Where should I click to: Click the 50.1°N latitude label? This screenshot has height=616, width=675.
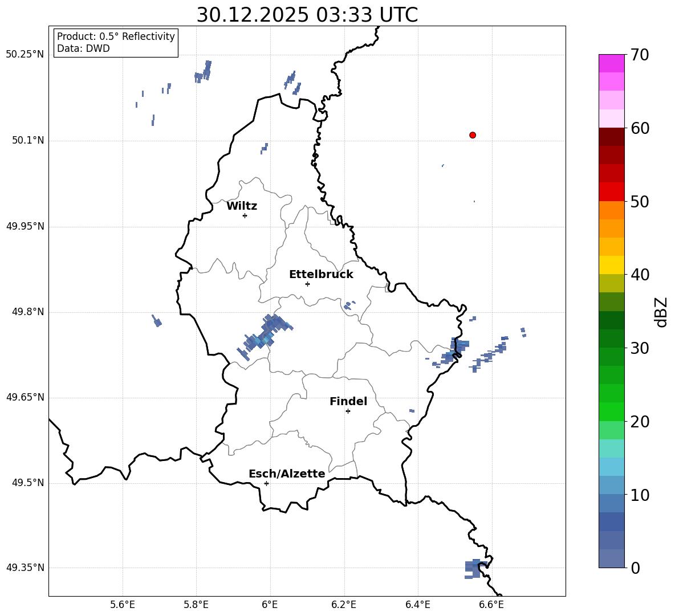click(x=28, y=141)
